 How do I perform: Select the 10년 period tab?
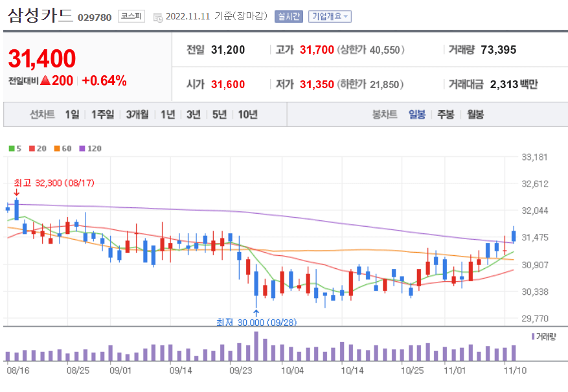[x=249, y=114]
